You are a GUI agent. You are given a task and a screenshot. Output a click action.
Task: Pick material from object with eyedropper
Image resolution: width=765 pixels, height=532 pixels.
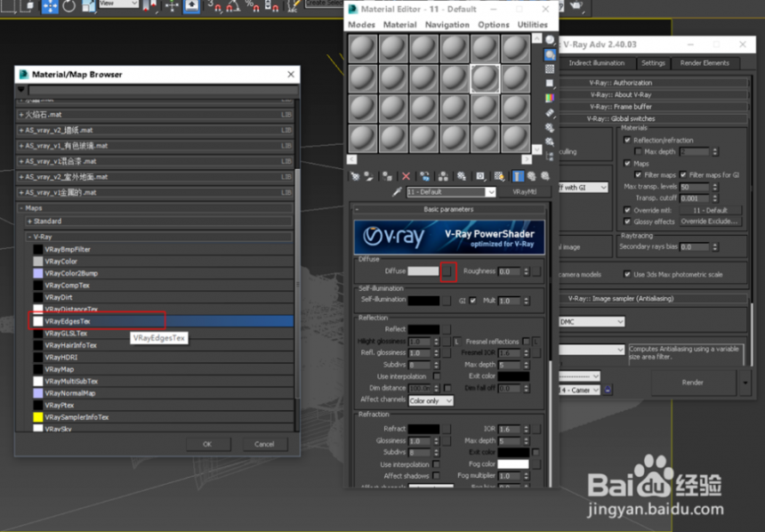tap(397, 192)
